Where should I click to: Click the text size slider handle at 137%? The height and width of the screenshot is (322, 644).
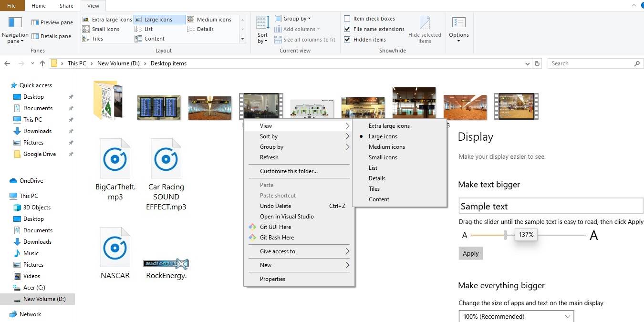[x=505, y=235]
